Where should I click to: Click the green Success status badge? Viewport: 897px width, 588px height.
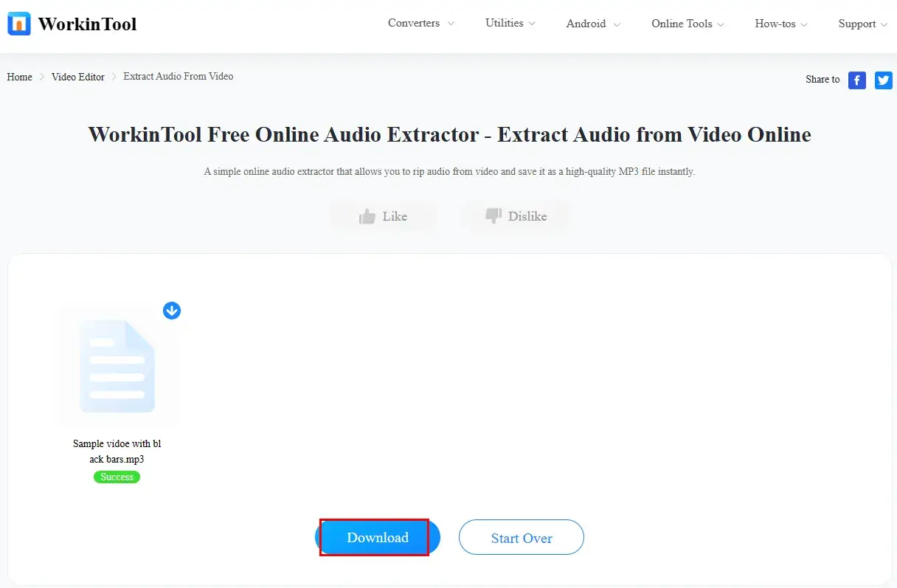[x=117, y=477]
